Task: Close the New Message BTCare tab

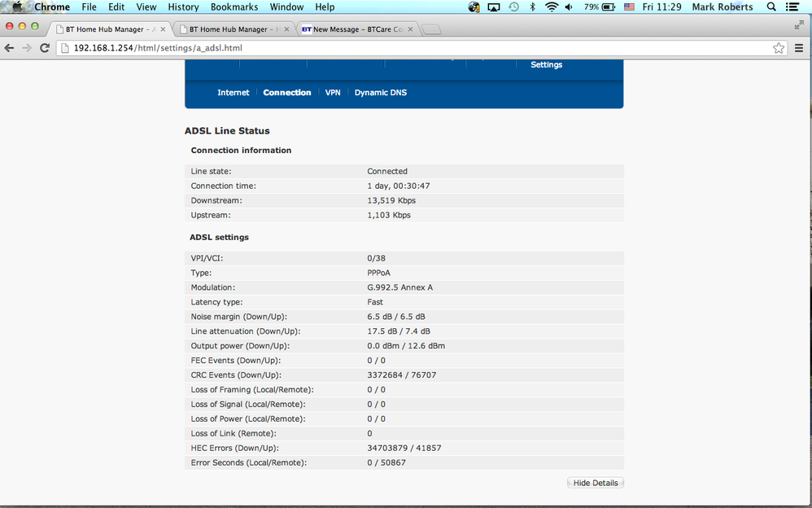Action: pyautogui.click(x=410, y=29)
